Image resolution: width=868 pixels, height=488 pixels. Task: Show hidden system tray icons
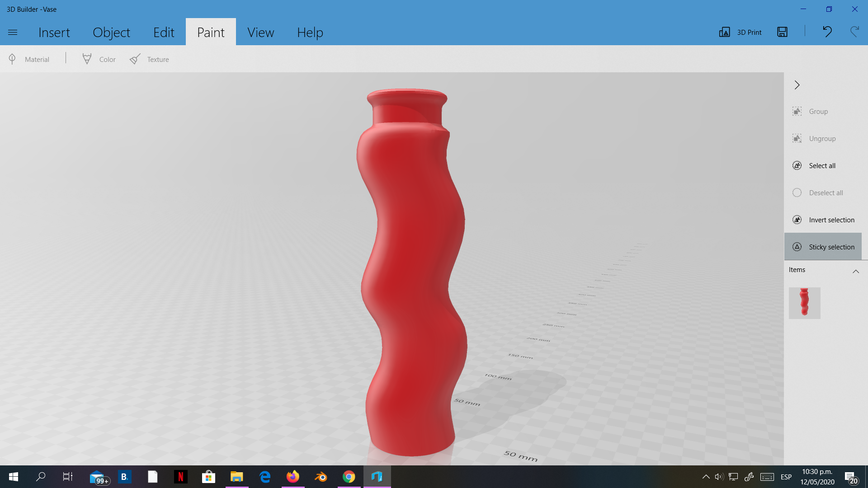tap(706, 477)
